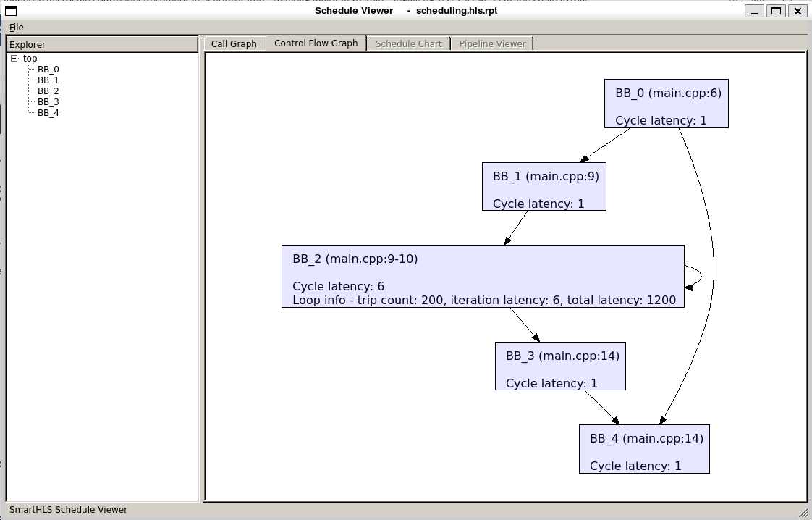
Task: Select BB_0 in the Explorer tree
Action: tap(48, 70)
